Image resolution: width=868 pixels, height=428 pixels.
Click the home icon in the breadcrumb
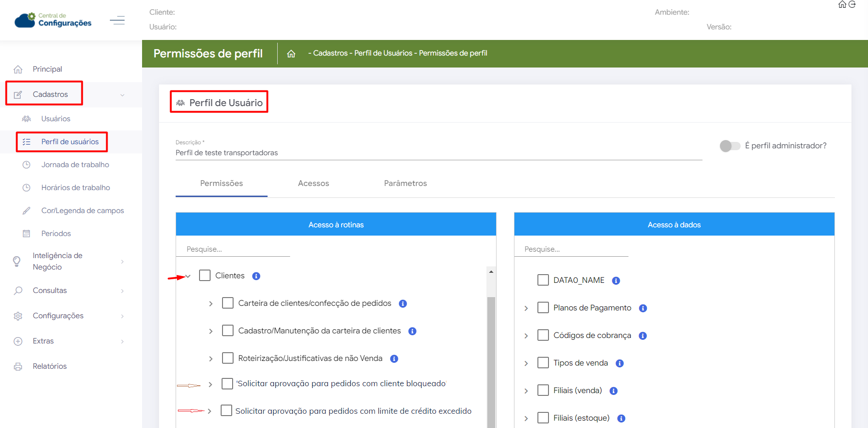pos(291,54)
